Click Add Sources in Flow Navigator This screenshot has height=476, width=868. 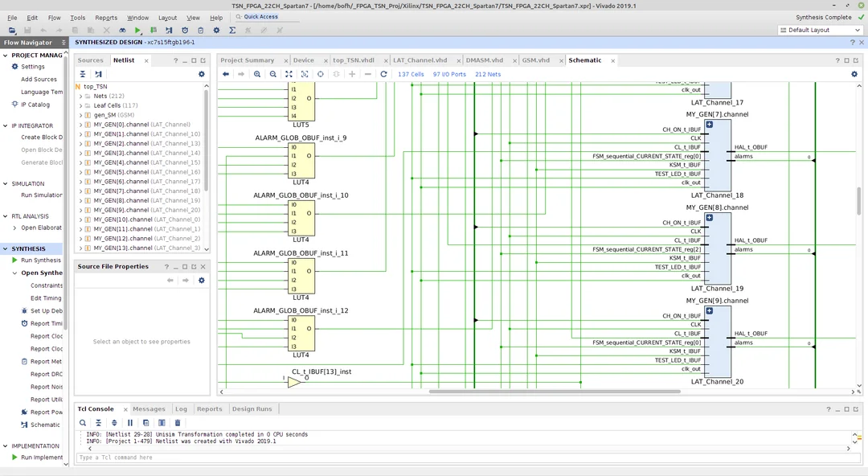(39, 80)
